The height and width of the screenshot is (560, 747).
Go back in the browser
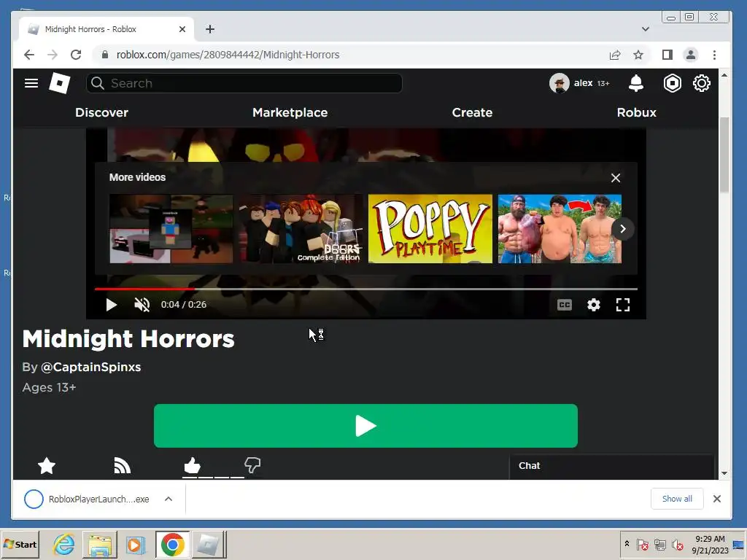[29, 55]
